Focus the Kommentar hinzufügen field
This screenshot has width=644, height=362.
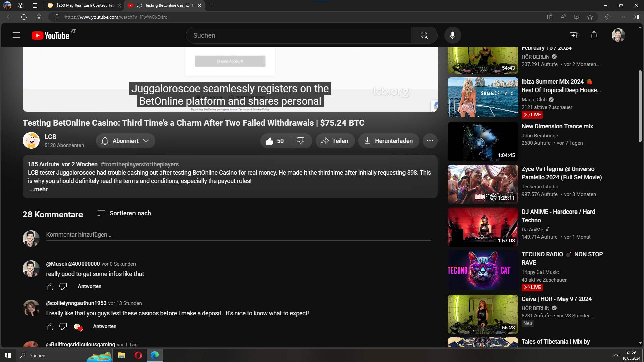coord(238,235)
